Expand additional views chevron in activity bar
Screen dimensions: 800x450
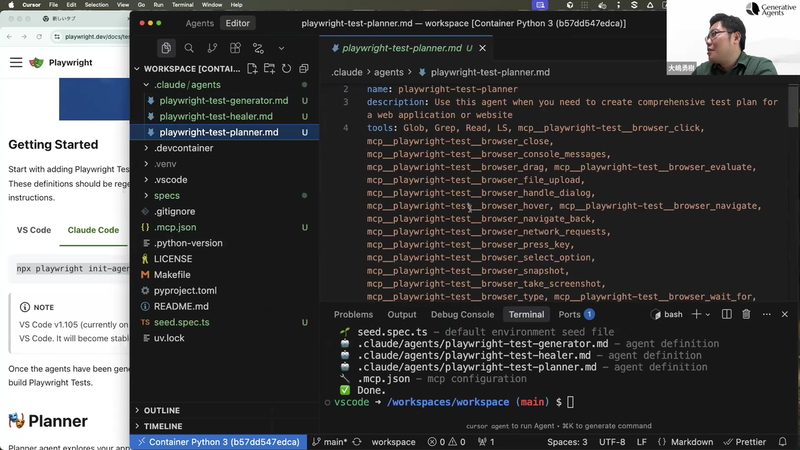click(x=281, y=48)
